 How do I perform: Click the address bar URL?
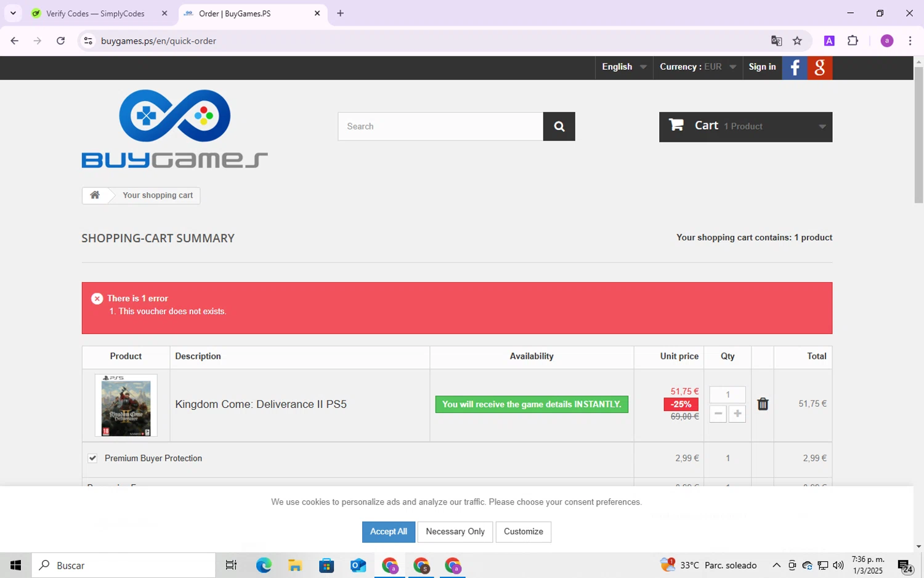pos(158,41)
